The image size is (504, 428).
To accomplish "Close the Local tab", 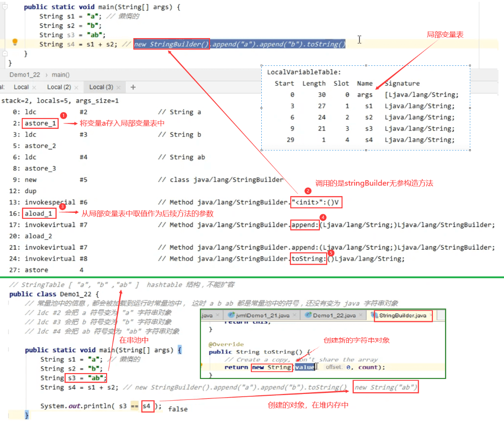I will [34, 88].
